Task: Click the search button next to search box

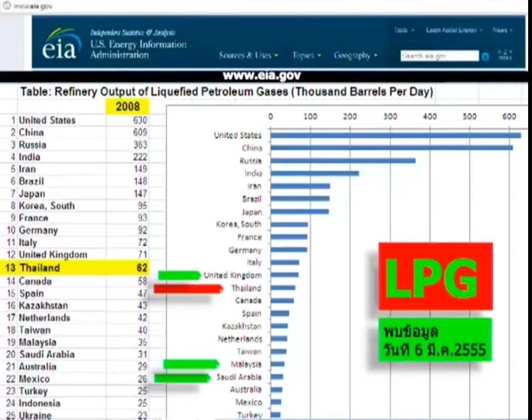Action: (485, 56)
